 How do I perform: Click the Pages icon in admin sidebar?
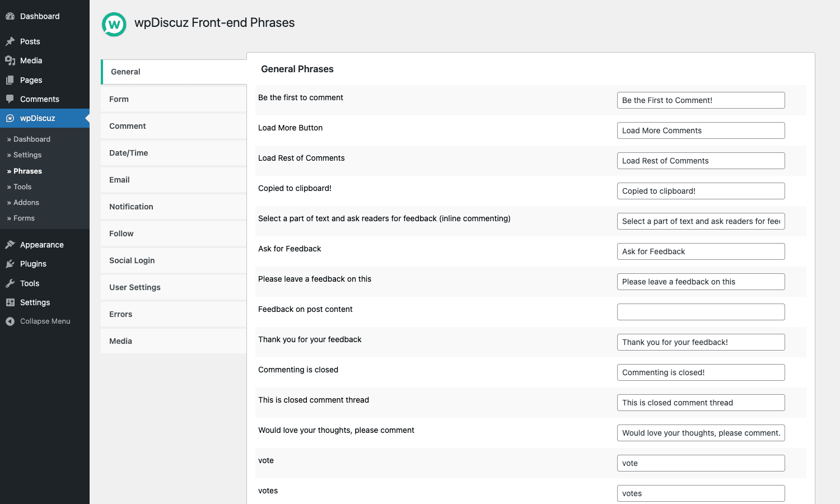coord(10,80)
